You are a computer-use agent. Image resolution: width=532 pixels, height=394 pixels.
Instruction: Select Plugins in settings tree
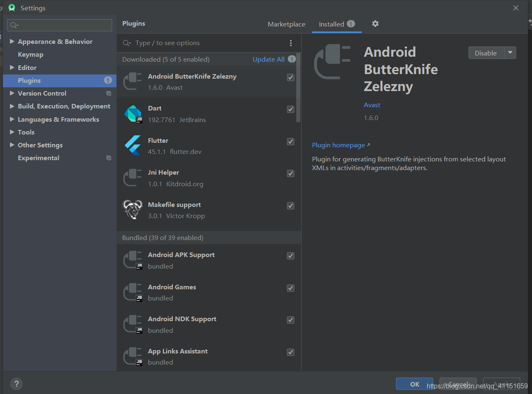click(x=60, y=80)
